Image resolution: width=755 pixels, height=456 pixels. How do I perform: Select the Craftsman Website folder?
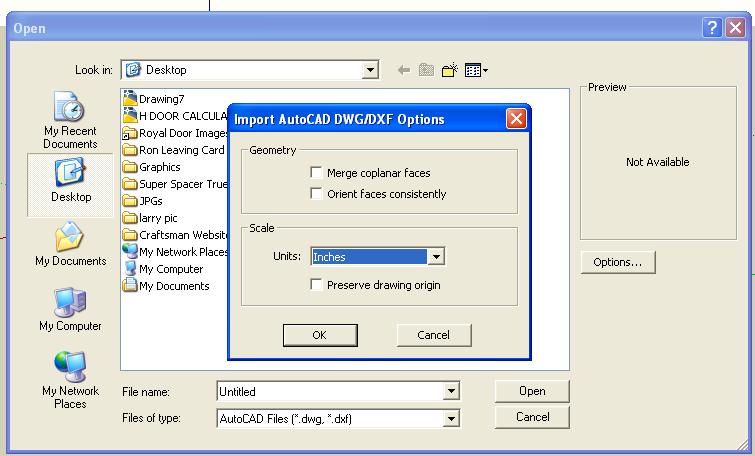pyautogui.click(x=175, y=235)
